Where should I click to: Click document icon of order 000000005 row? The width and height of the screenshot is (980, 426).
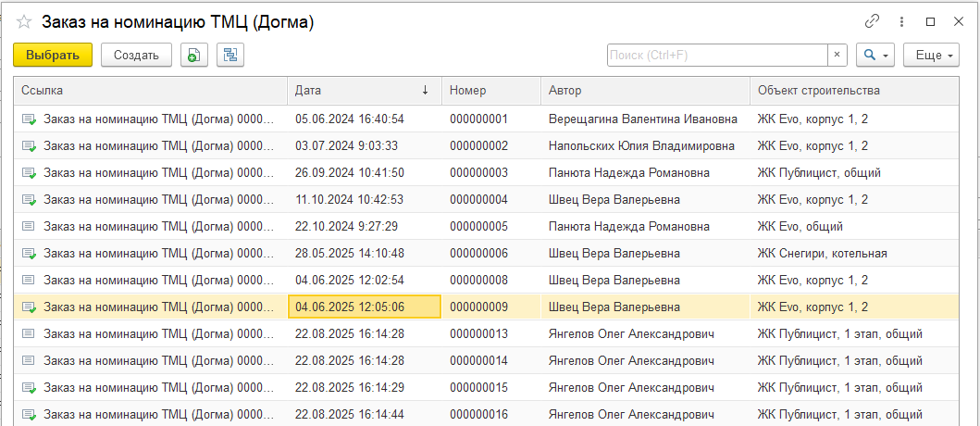[x=29, y=226]
